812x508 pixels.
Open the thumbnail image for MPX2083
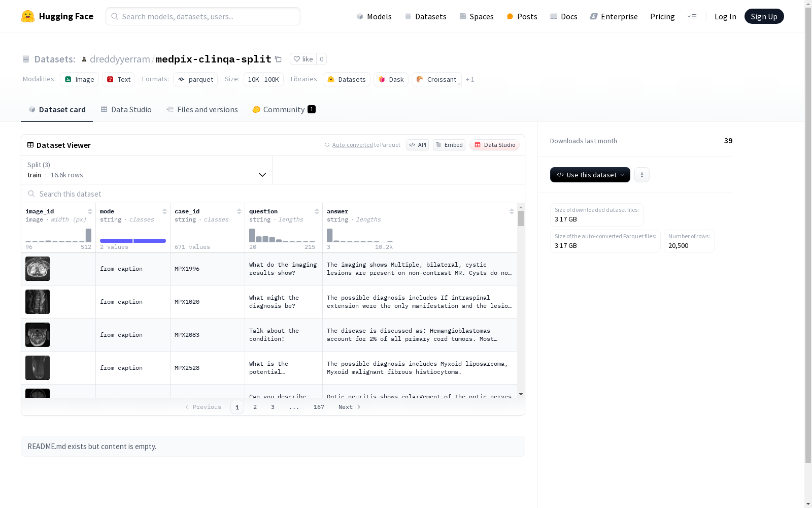[x=38, y=335]
